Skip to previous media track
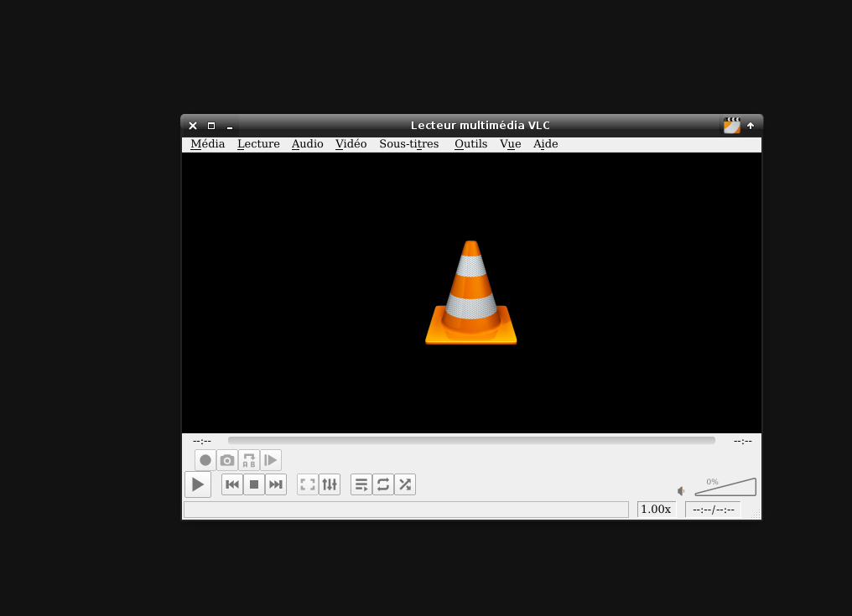The image size is (852, 616). 232,484
